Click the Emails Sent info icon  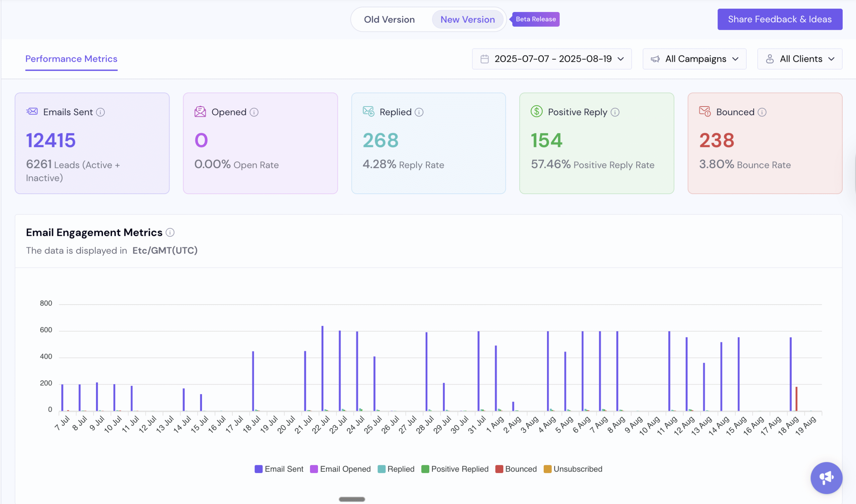pyautogui.click(x=100, y=112)
